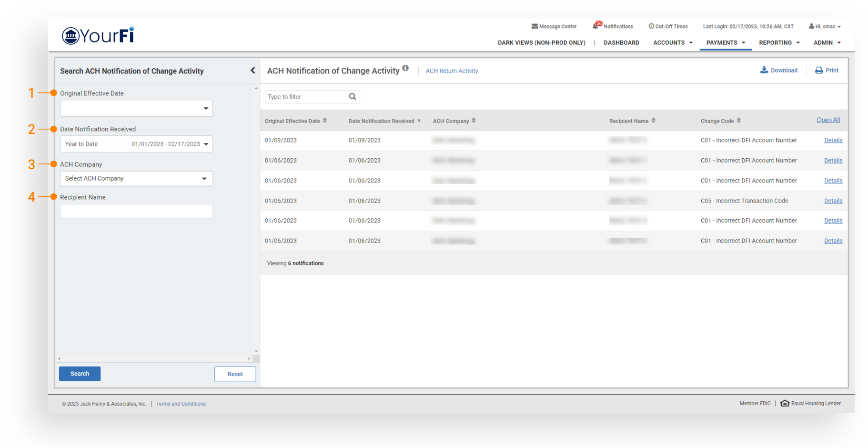868x448 pixels.
Task: Click the YourFi logo
Action: [x=98, y=35]
